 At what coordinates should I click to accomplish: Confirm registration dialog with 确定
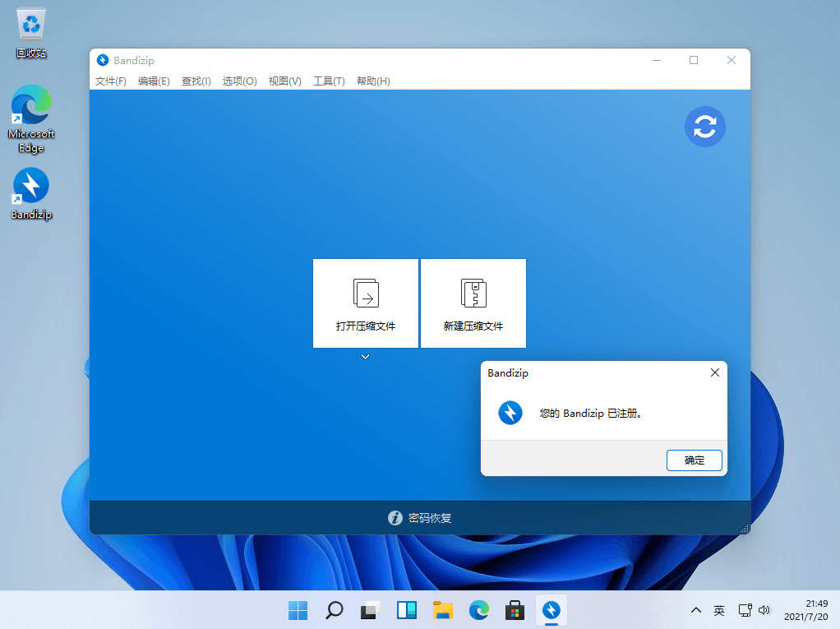(695, 460)
